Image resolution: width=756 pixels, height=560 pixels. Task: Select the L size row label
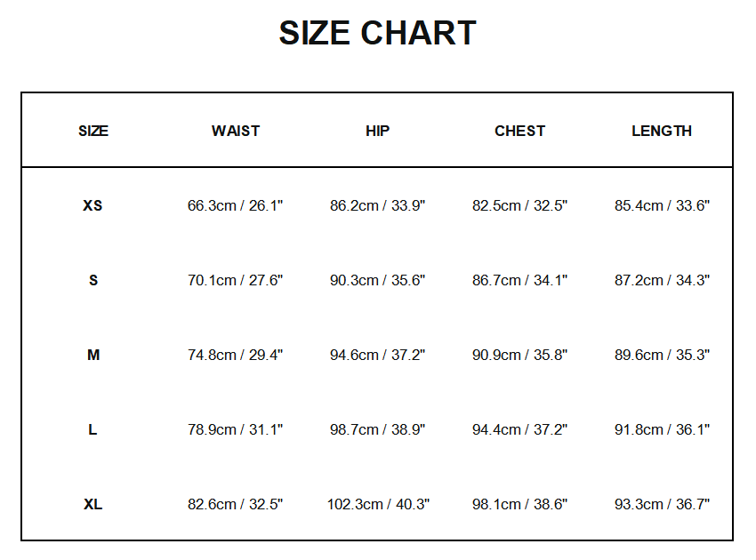click(93, 429)
